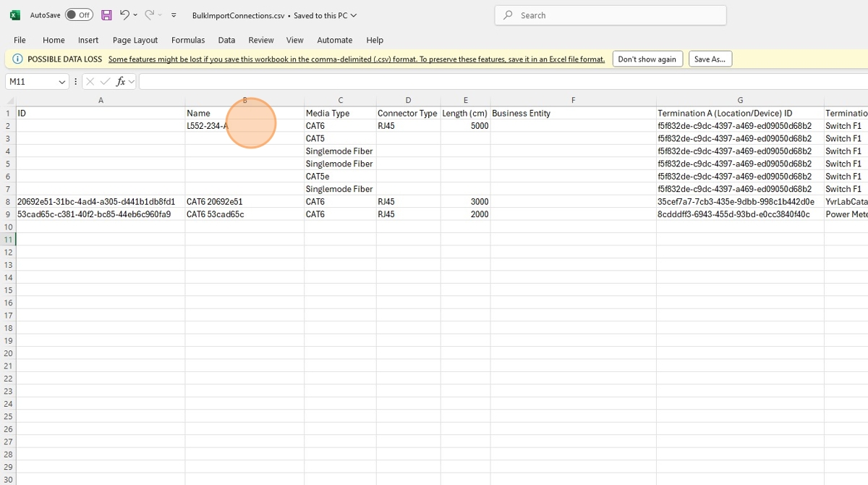Switch to the View tab

(x=294, y=41)
